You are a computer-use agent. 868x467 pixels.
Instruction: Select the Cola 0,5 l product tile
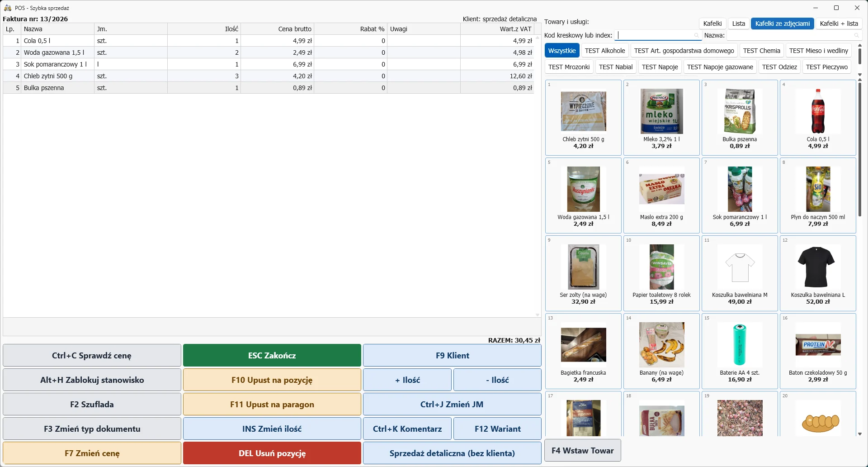click(x=818, y=118)
